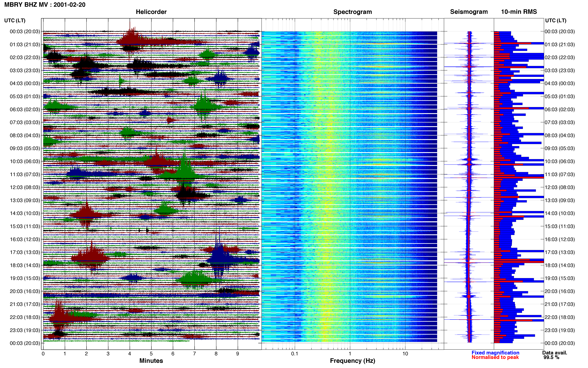Click the left '23:03 (19:03)' time label
588x368 pixels.
25,330
